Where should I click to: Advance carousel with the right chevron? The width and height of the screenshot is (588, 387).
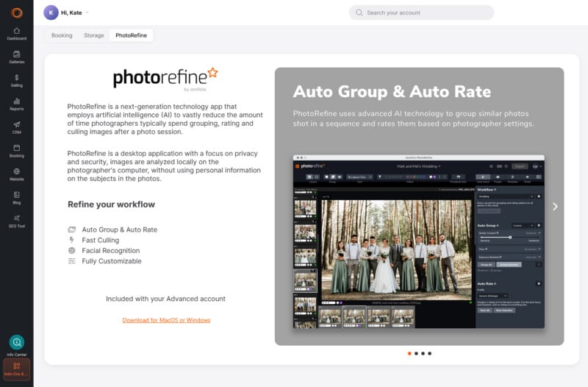tap(555, 207)
